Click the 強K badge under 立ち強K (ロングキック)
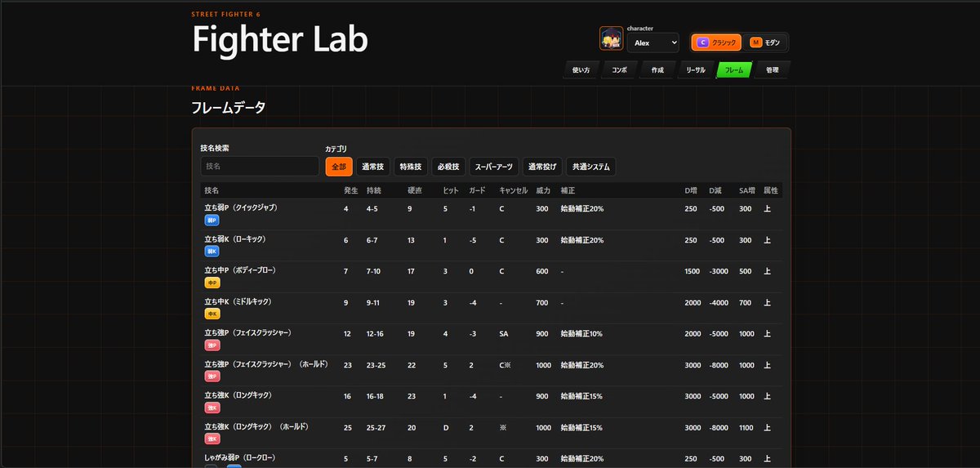The width and height of the screenshot is (980, 468). (x=212, y=408)
